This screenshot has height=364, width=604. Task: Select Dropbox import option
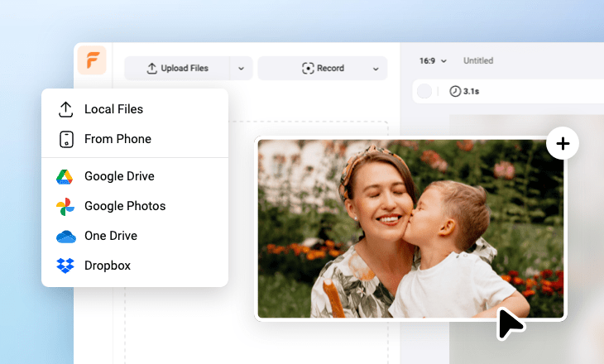135,266
